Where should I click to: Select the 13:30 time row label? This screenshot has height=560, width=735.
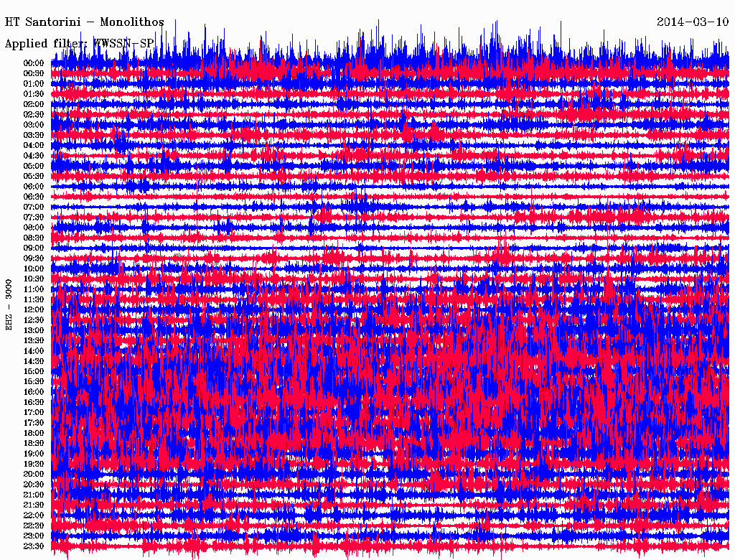point(34,340)
